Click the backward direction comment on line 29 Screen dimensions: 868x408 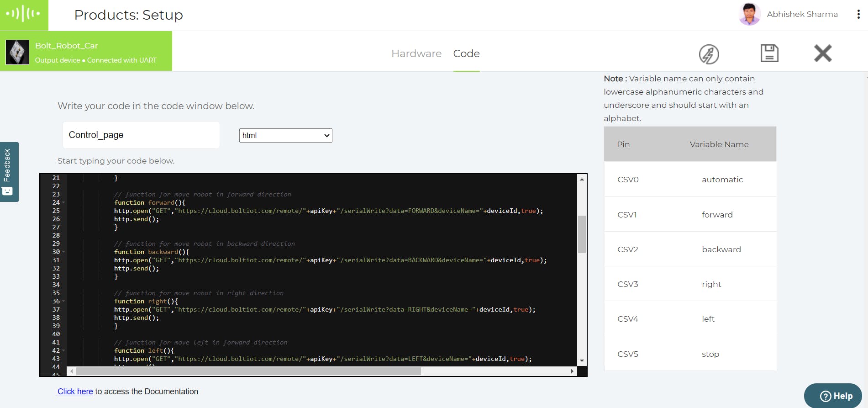point(204,244)
